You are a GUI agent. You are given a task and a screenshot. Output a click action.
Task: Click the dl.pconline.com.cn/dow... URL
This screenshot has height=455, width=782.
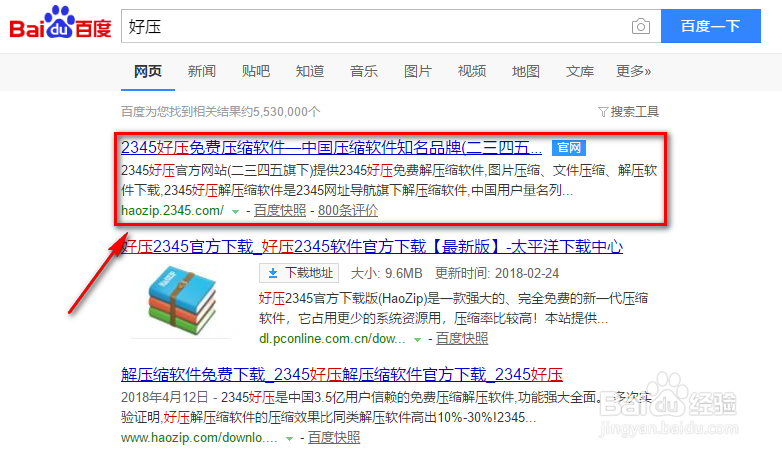[332, 339]
